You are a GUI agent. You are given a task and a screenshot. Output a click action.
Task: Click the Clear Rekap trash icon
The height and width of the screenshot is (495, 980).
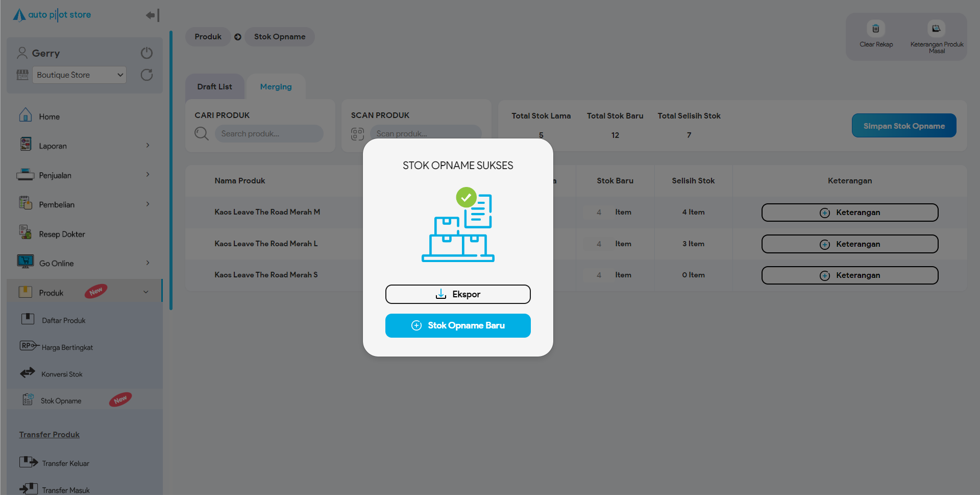[875, 29]
